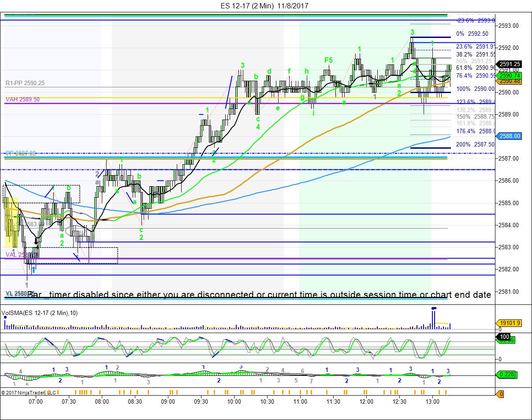Select the green wave label i below the 11:00 candles
This screenshot has height=420, width=532.
pyautogui.click(x=313, y=113)
